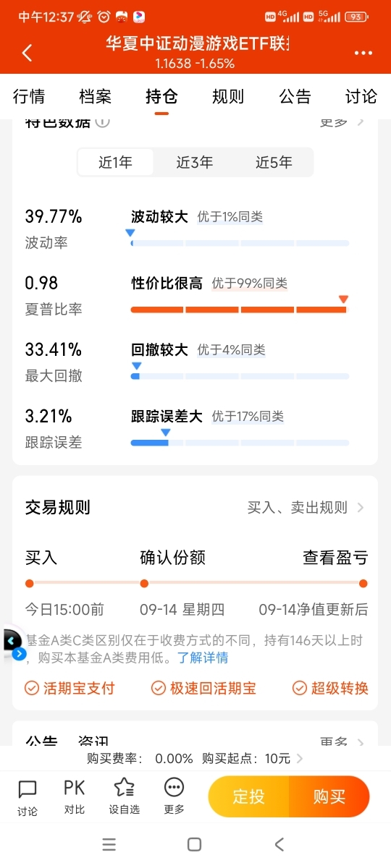Switch to the 规则 tab
This screenshot has height=868, width=391.
point(228,96)
